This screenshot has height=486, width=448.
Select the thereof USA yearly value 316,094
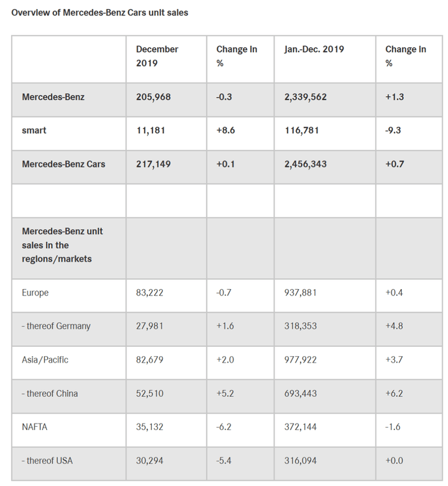[301, 461]
